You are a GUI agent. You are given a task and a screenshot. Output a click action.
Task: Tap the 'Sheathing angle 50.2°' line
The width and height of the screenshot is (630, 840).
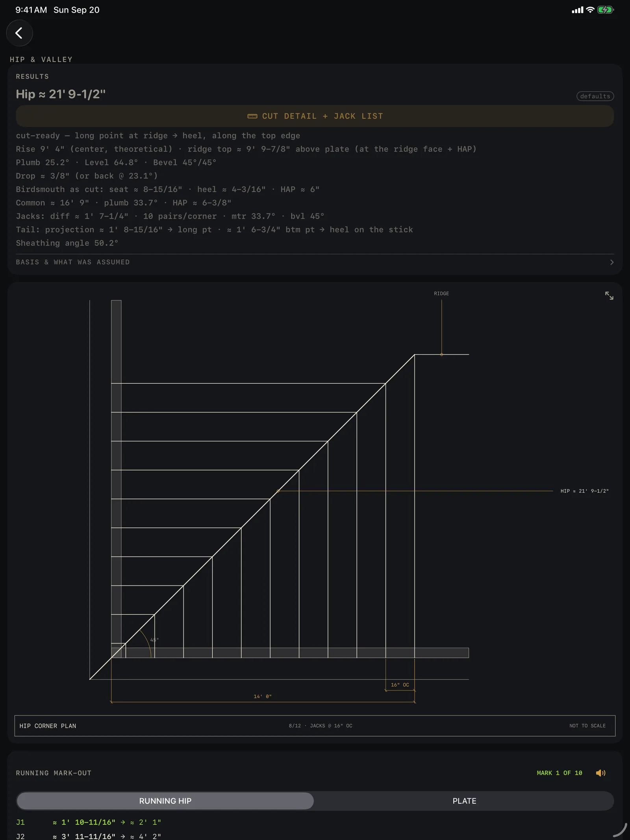click(67, 243)
